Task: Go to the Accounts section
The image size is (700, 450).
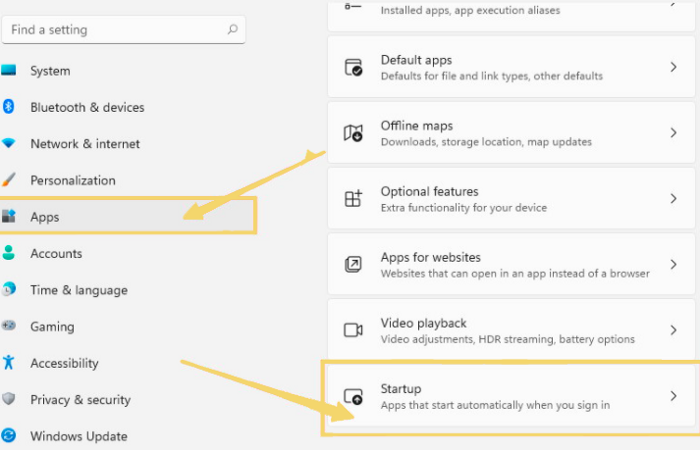Action: tap(56, 254)
